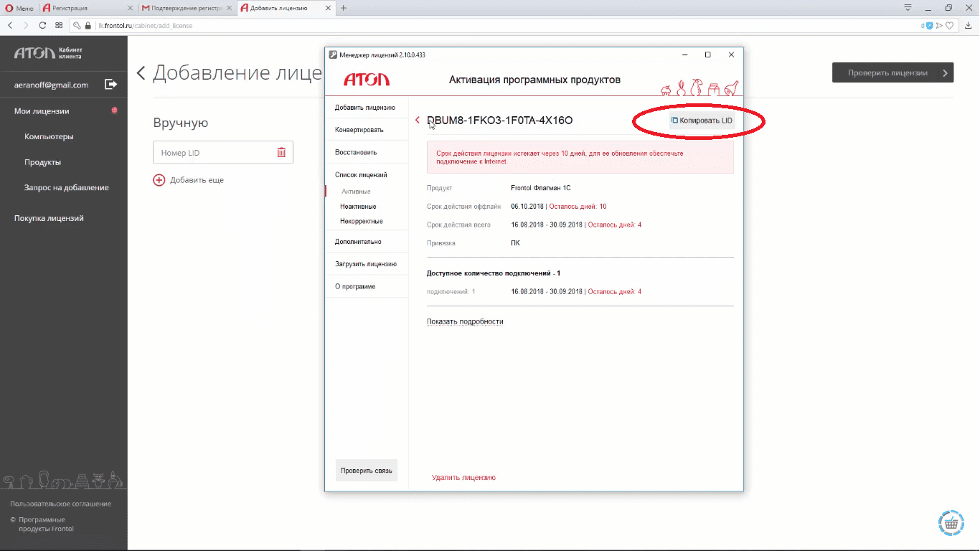Go back with the red arrow beside LID
The height and width of the screenshot is (551, 980).
point(418,120)
